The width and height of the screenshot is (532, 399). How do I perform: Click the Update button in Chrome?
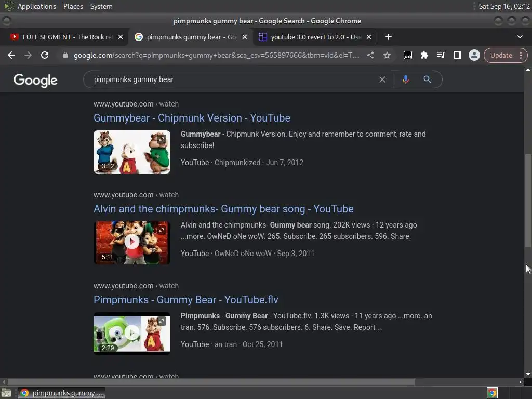(501, 55)
